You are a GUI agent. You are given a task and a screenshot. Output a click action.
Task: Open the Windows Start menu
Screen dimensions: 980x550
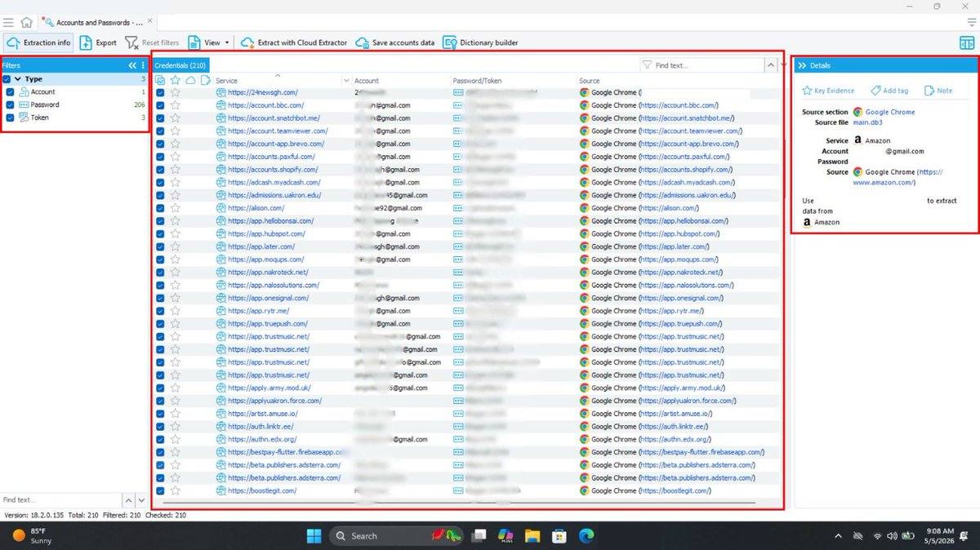click(314, 535)
